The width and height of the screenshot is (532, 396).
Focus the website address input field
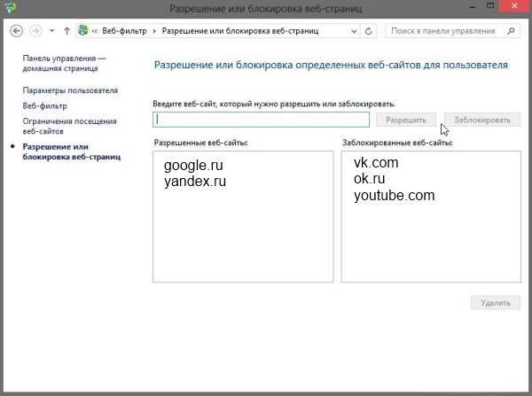coord(261,120)
